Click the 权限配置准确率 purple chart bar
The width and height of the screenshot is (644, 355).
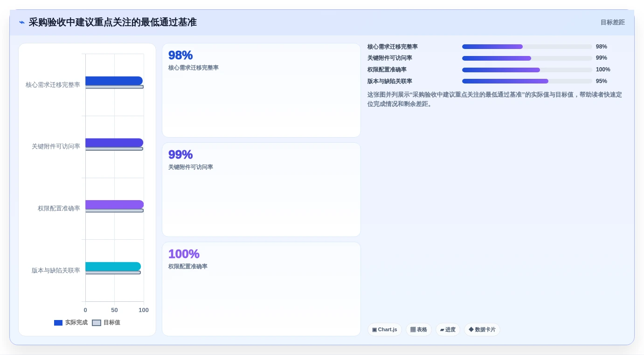[x=114, y=204]
